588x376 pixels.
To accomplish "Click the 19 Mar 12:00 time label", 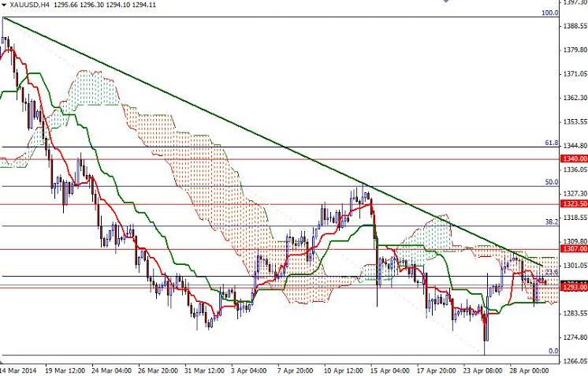I will pos(65,370).
